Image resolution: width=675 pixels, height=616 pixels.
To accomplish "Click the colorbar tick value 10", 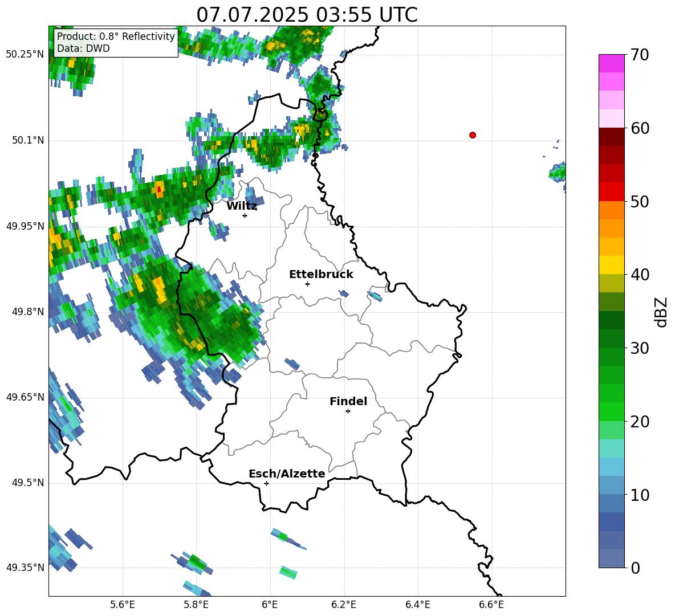I will [639, 495].
